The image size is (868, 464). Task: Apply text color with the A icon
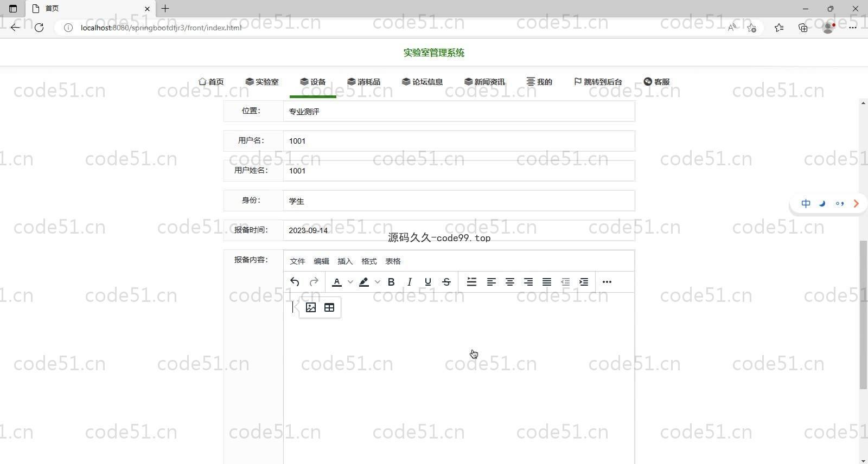tap(337, 282)
